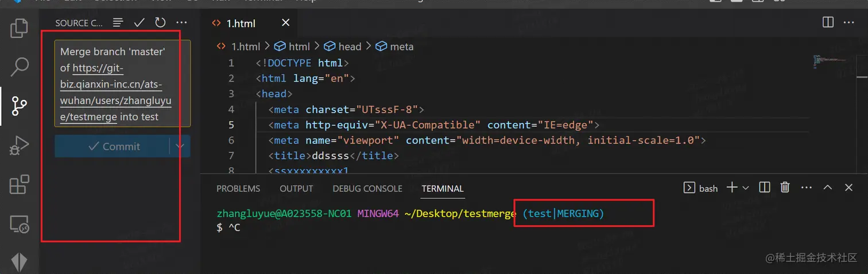The height and width of the screenshot is (274, 868).
Task: Click the meta name="viewport" line
Action: 486,140
